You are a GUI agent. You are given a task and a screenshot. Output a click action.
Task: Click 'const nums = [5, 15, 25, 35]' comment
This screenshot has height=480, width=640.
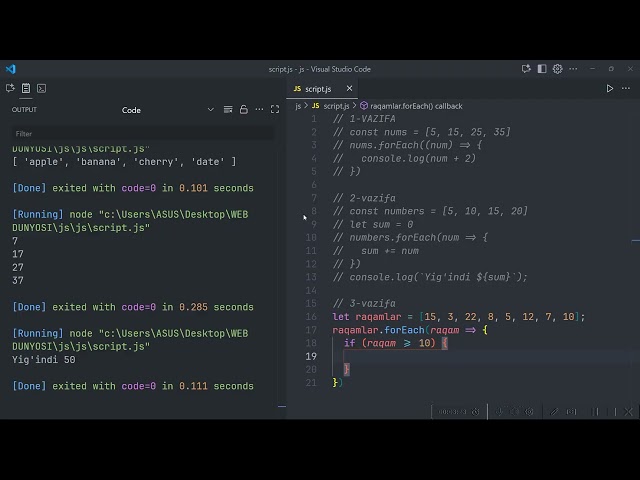click(422, 132)
